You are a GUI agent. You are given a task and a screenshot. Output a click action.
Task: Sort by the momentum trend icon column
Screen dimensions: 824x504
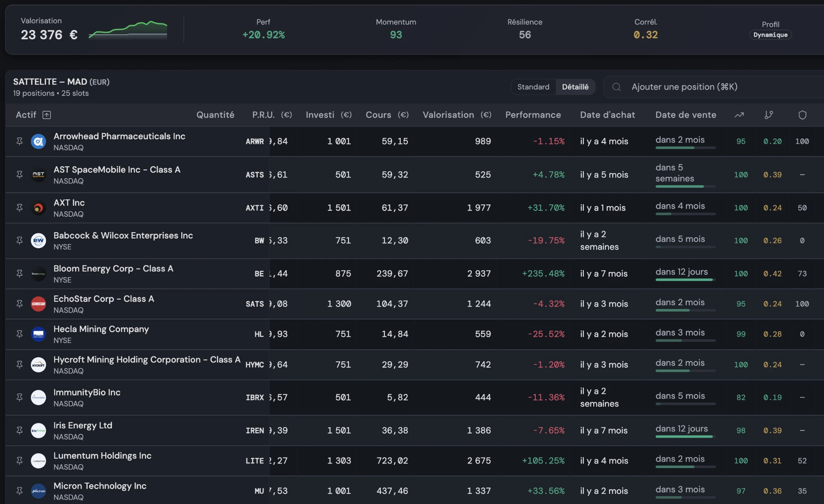tap(739, 115)
